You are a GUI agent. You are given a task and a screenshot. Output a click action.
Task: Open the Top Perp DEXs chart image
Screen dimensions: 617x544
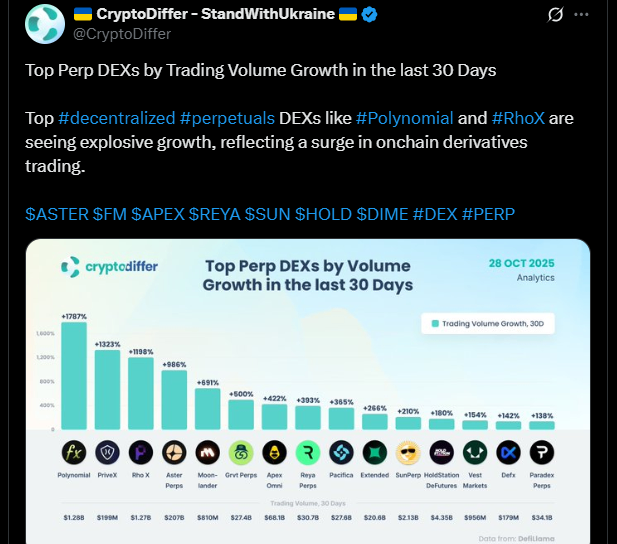(x=308, y=390)
